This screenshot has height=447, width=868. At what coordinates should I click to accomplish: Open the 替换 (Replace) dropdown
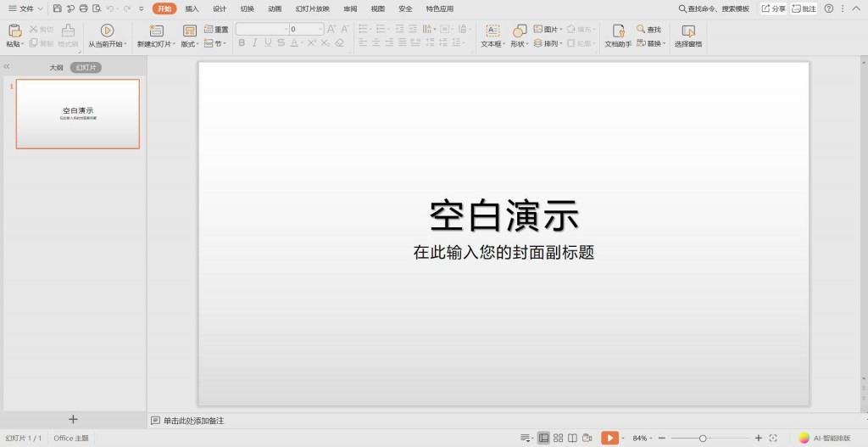[651, 43]
